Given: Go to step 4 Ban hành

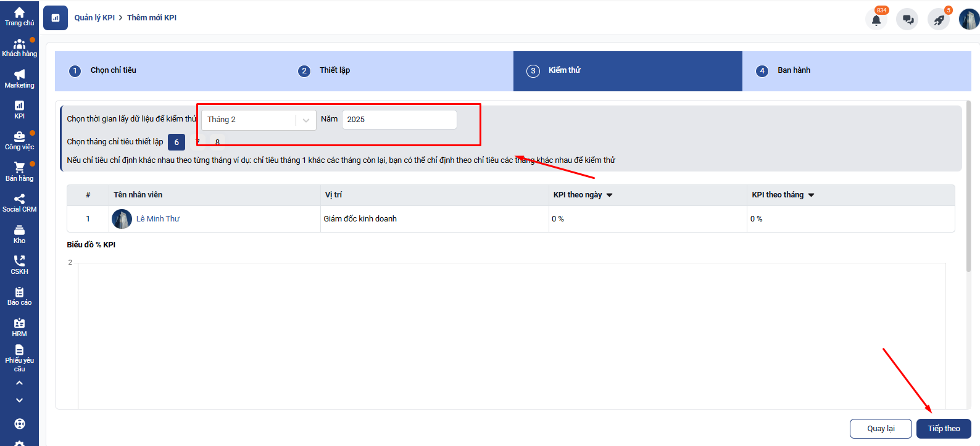Looking at the screenshot, I should point(793,70).
